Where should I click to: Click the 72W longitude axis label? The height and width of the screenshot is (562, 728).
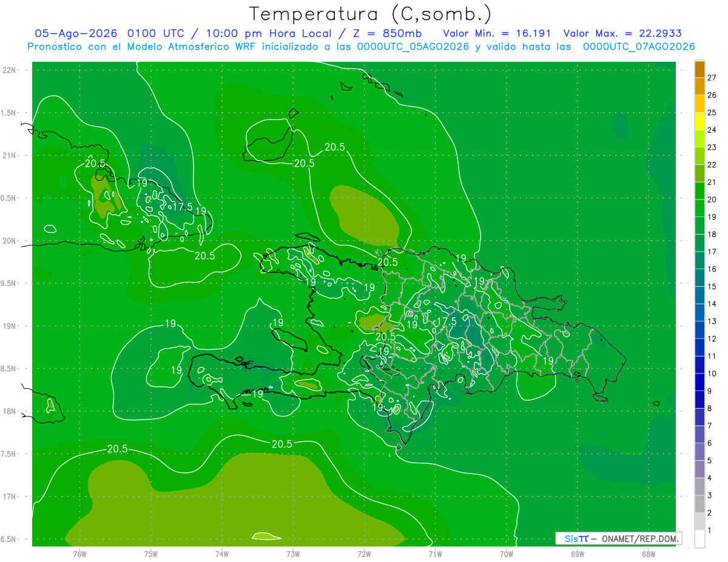point(364,554)
